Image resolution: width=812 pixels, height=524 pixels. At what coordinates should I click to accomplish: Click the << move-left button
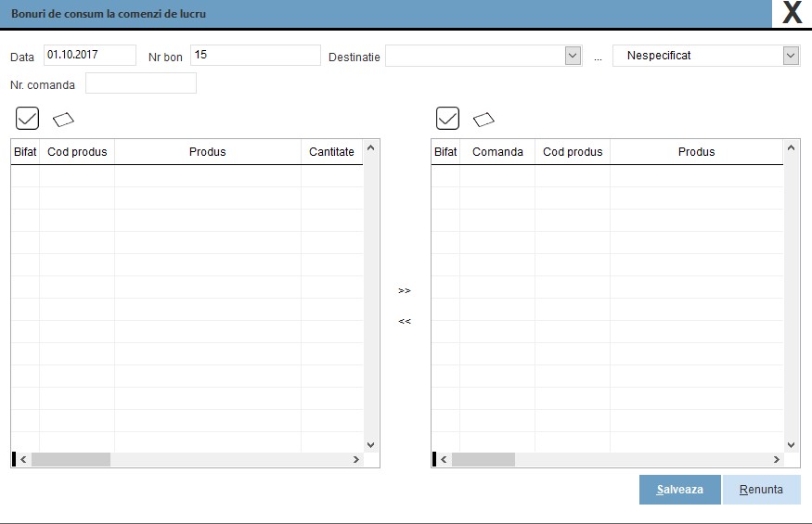(405, 321)
